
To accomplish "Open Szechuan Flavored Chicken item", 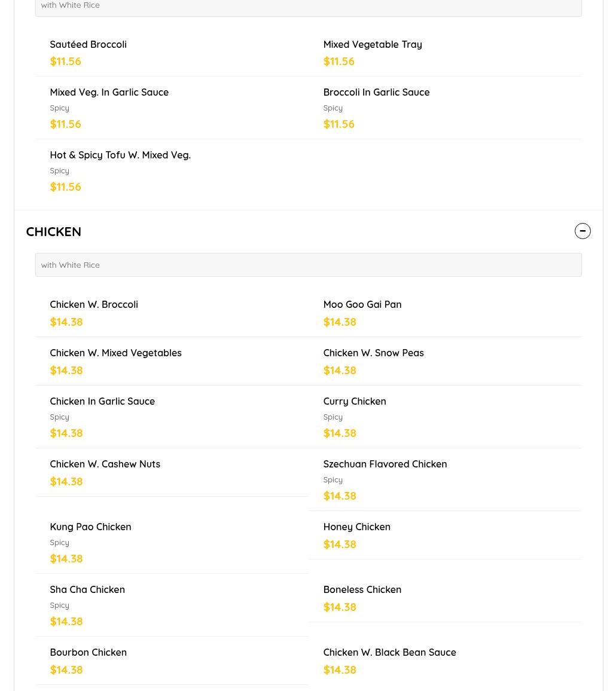I will pyautogui.click(x=385, y=464).
